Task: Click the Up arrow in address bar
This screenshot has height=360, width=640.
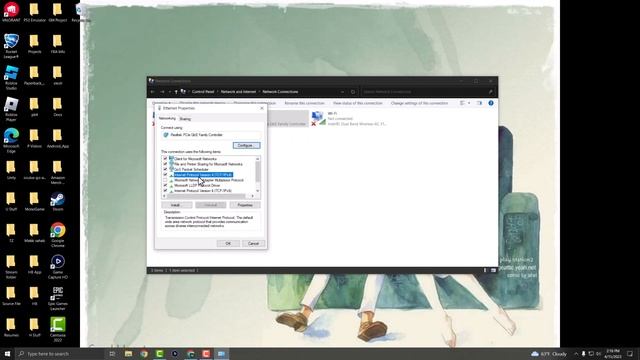Action: pos(176,92)
